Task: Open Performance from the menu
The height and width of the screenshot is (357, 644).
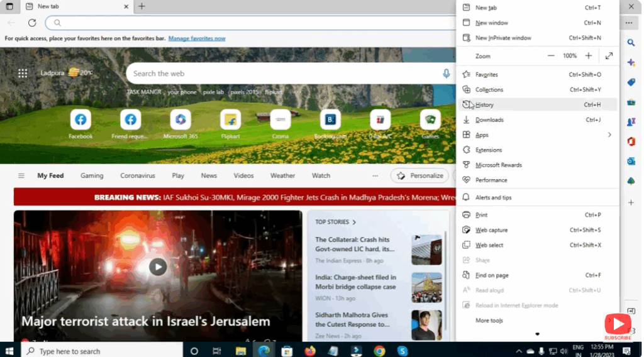Action: point(537,180)
